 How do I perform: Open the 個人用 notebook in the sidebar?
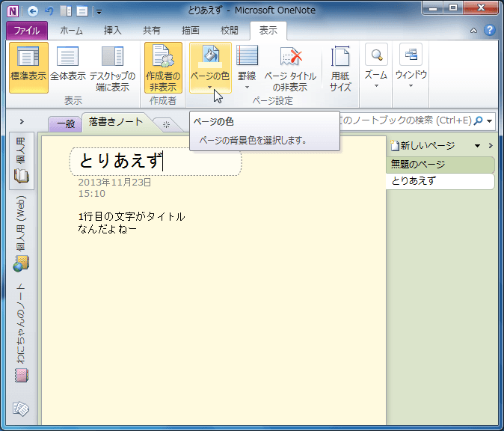click(x=22, y=160)
